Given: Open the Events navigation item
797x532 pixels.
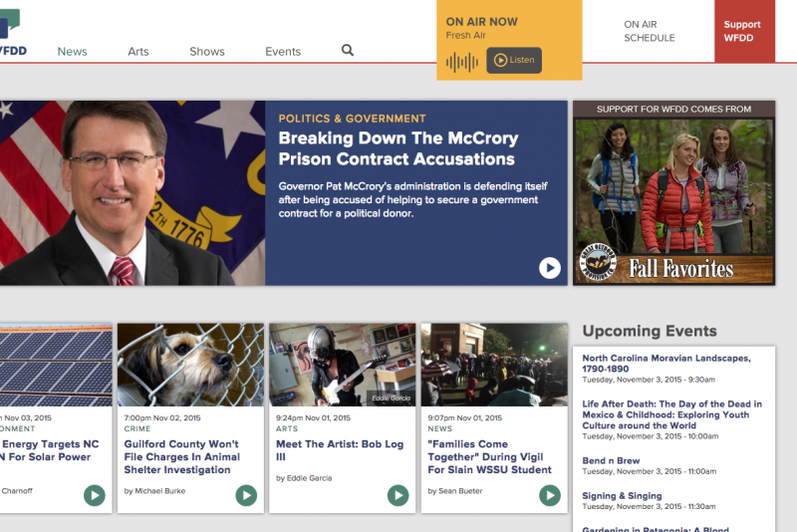Looking at the screenshot, I should [283, 52].
